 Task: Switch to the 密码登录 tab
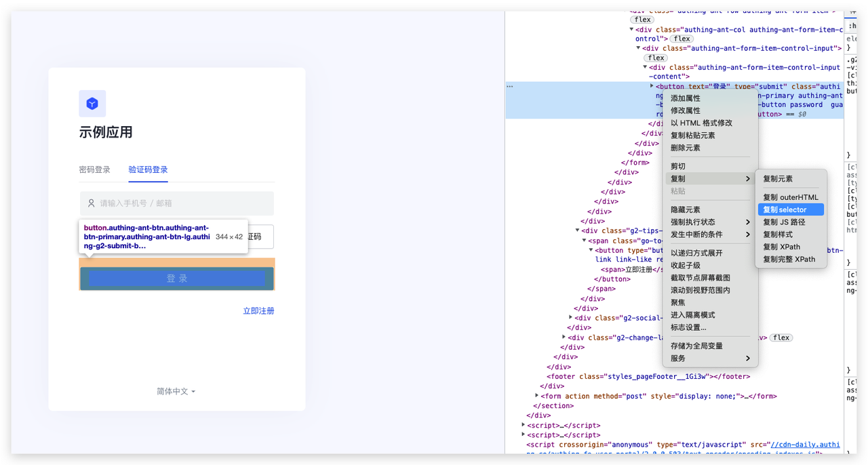(x=94, y=169)
